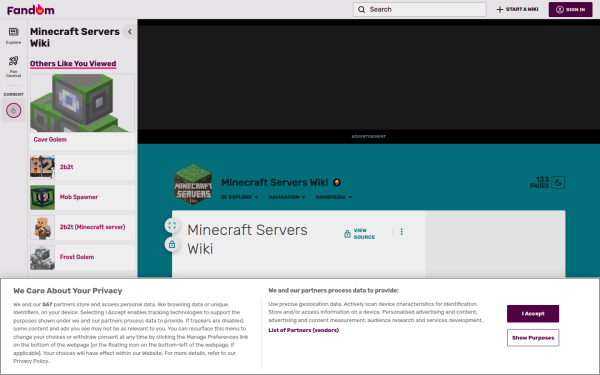Open the Mob Spawner link
The width and height of the screenshot is (600, 375).
[x=79, y=197]
